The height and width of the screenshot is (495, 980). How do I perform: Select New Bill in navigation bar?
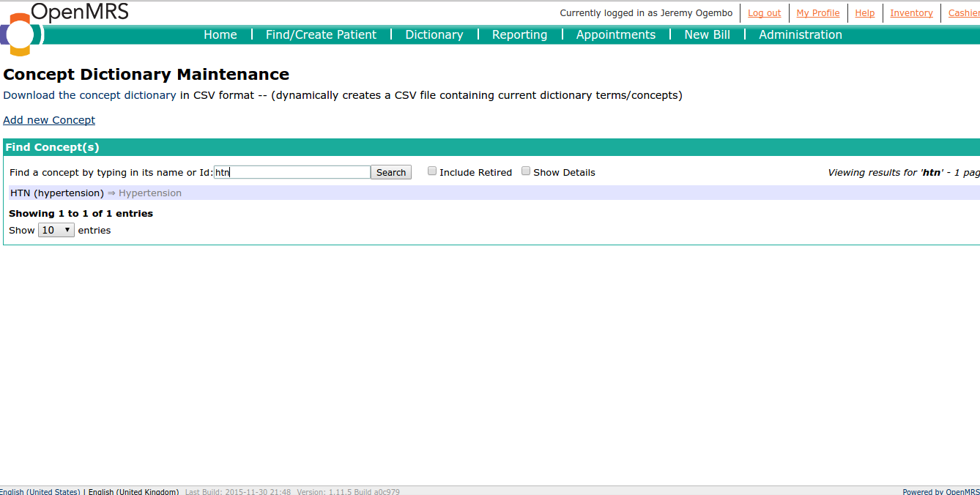point(707,34)
